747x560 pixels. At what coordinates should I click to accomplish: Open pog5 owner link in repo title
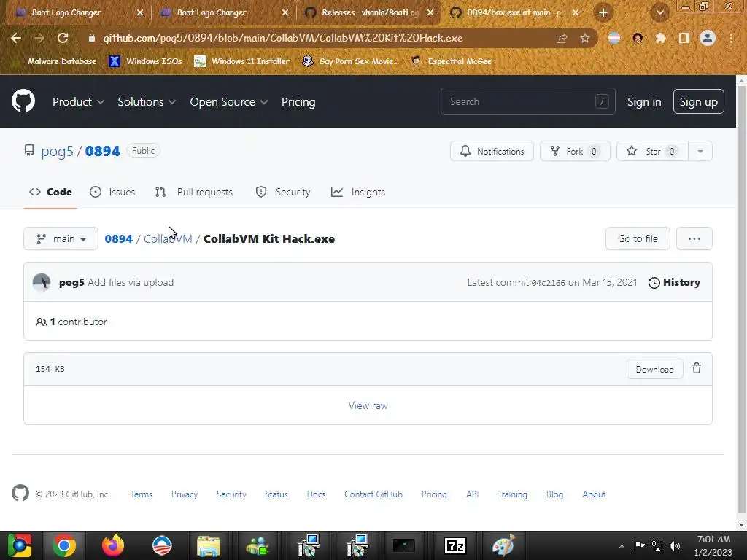57,151
